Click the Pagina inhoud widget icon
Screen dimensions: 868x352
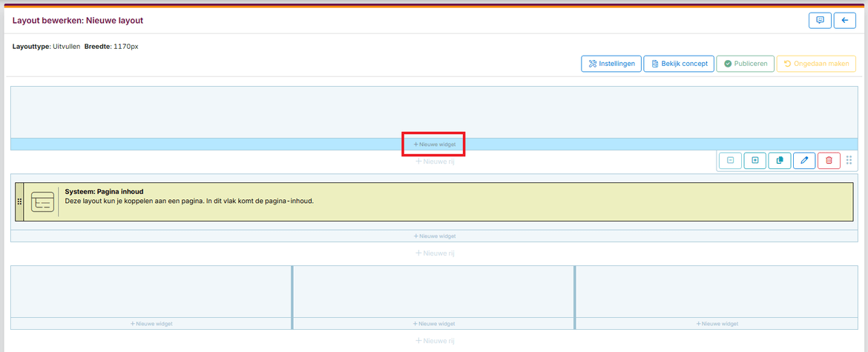click(x=42, y=202)
